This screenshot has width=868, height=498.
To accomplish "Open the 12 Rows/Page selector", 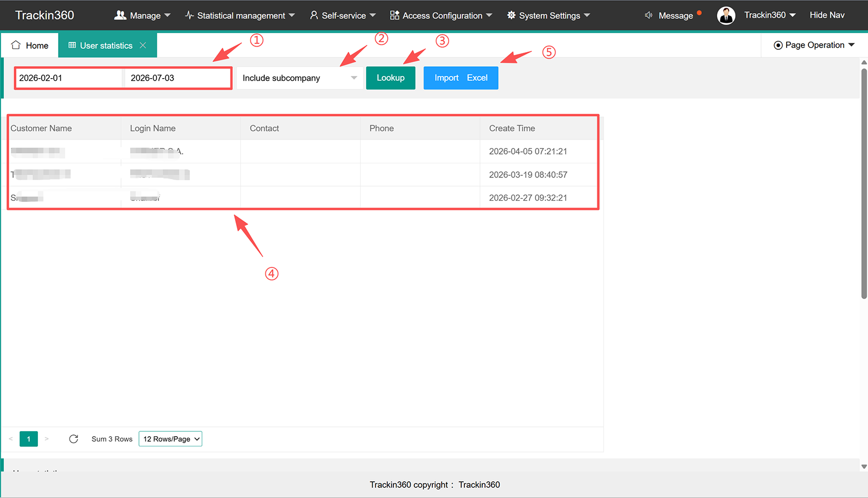I will [170, 439].
